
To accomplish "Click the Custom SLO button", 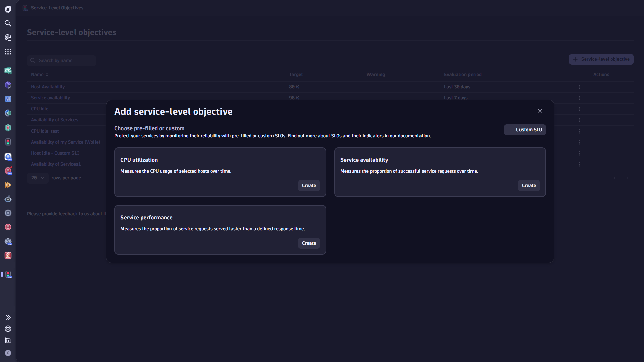I will (525, 130).
